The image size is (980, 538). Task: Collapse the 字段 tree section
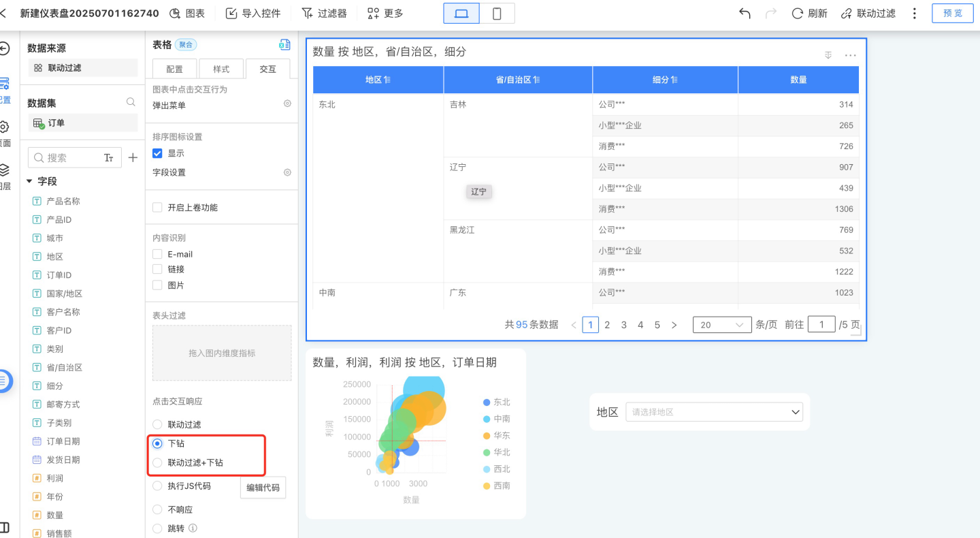(x=29, y=181)
